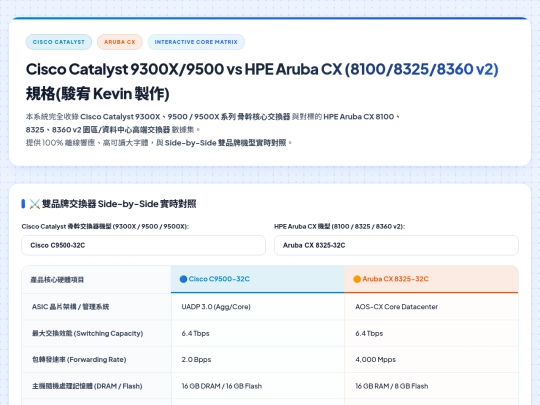Click the blue dot beside Cisco C9500-32C header
This screenshot has height=405, width=540.
[183, 279]
